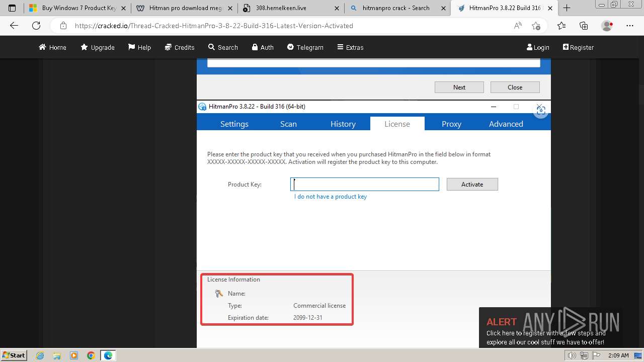
Task: Click the taskbar clock showing 2:09 AM
Action: [618, 355]
